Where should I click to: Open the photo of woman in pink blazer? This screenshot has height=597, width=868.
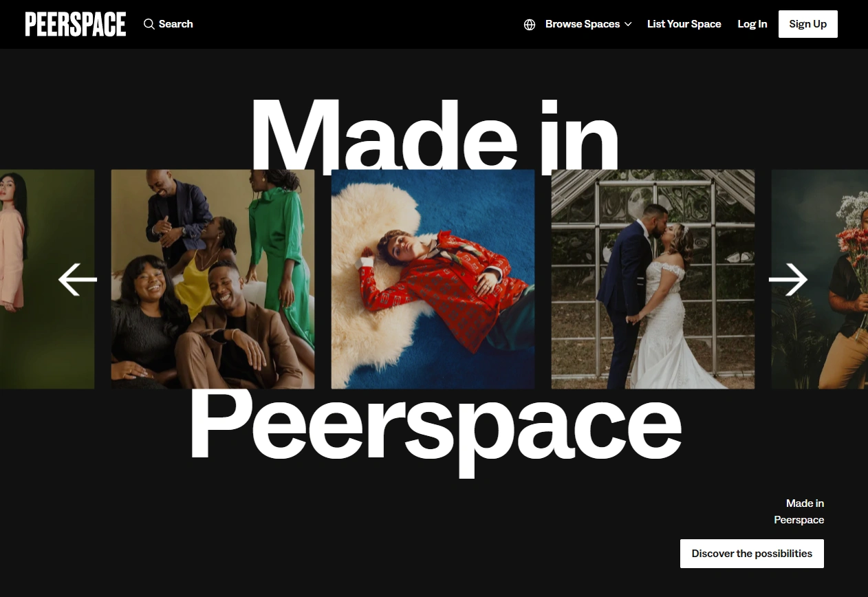pos(47,279)
